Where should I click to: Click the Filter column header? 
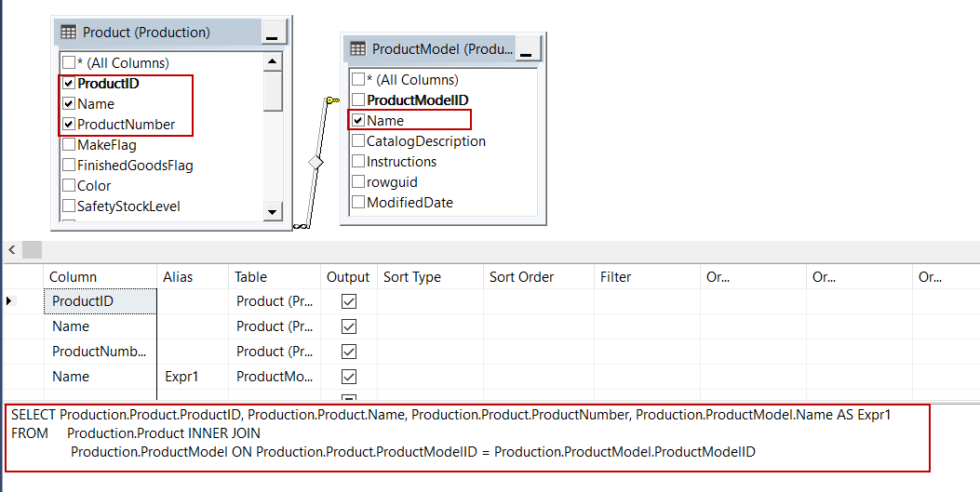pos(616,277)
